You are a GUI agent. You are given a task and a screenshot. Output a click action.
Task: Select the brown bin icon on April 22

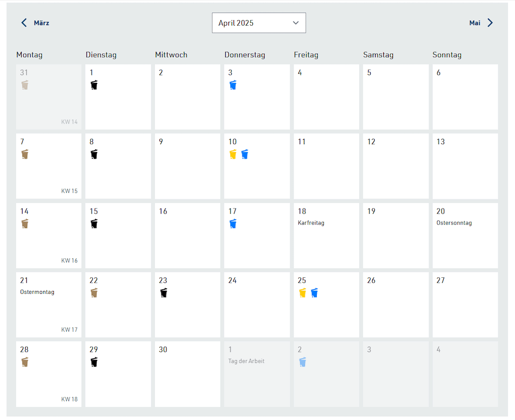(94, 292)
